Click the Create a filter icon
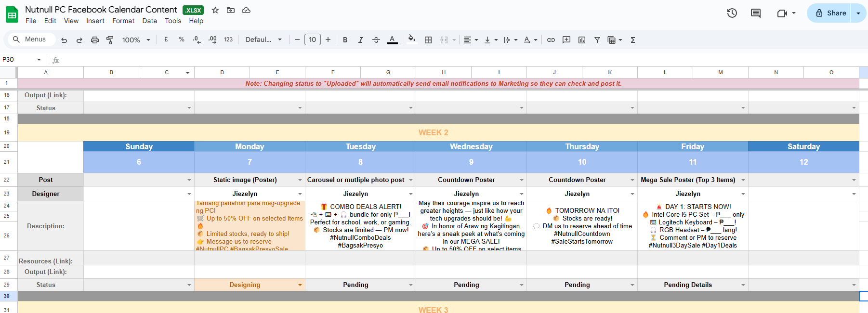 tap(597, 40)
